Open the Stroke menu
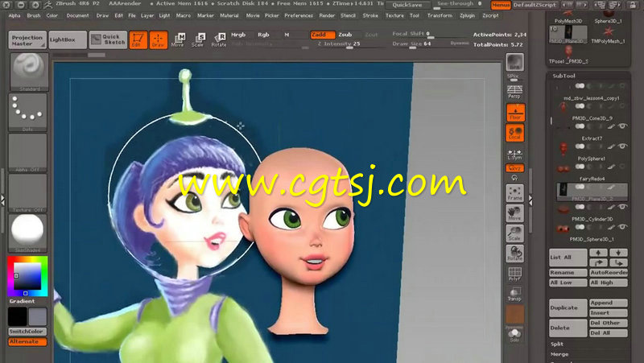Viewport: 644px width, 363px height. point(370,15)
